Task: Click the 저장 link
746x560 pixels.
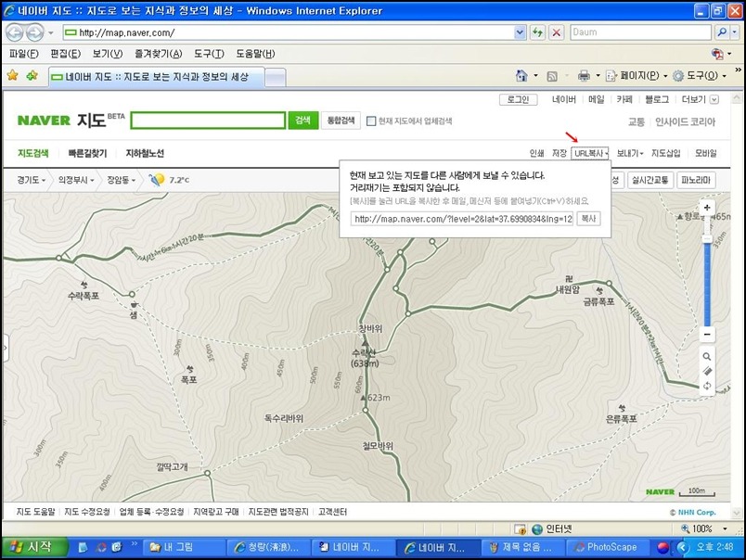Action: click(x=559, y=153)
